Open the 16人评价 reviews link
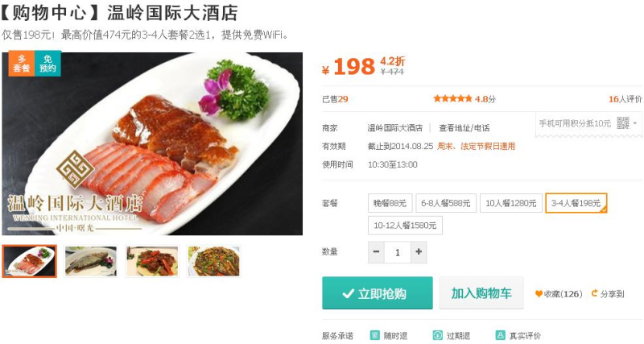Viewport: 644px width, 344px height. 625,99
